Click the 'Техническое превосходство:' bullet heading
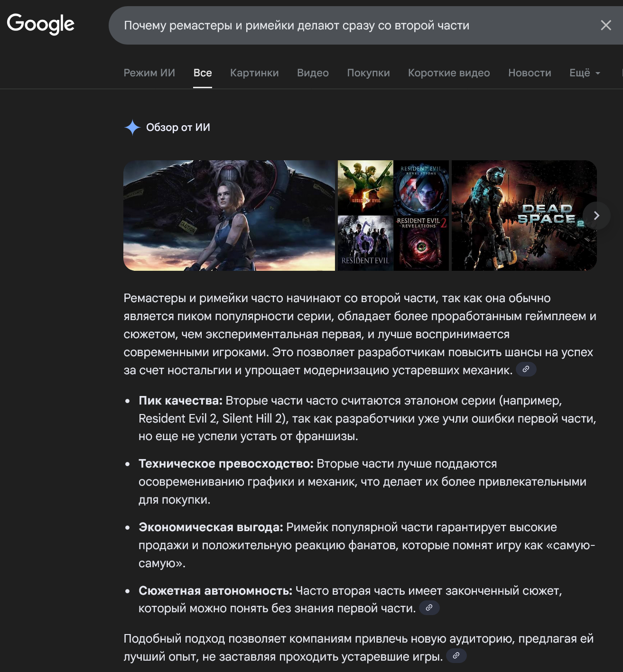Viewport: 623px width, 672px height. 226,463
